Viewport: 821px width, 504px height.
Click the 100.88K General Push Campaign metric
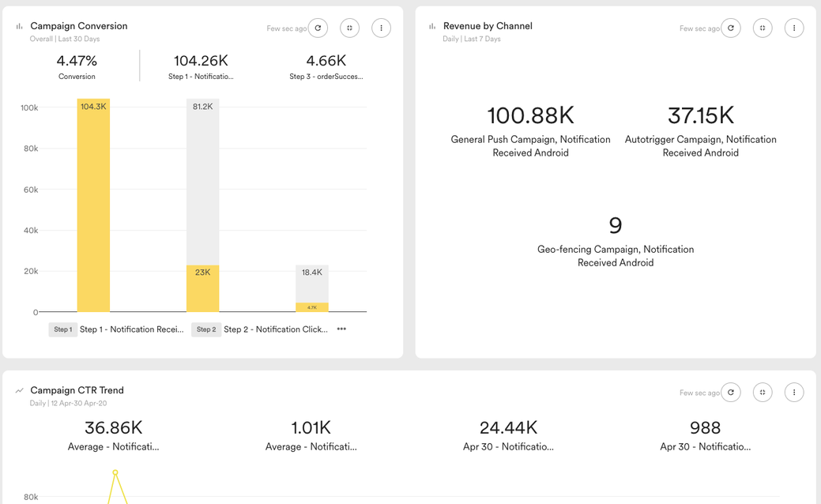click(x=530, y=130)
